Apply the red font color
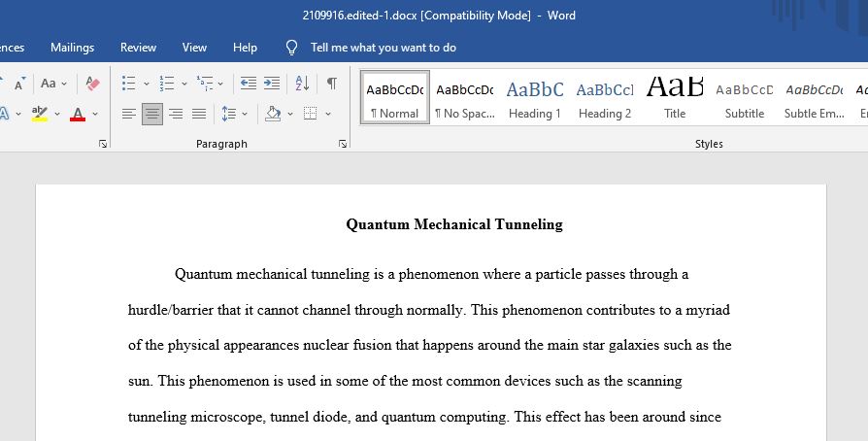The height and width of the screenshot is (441, 868). [x=78, y=114]
